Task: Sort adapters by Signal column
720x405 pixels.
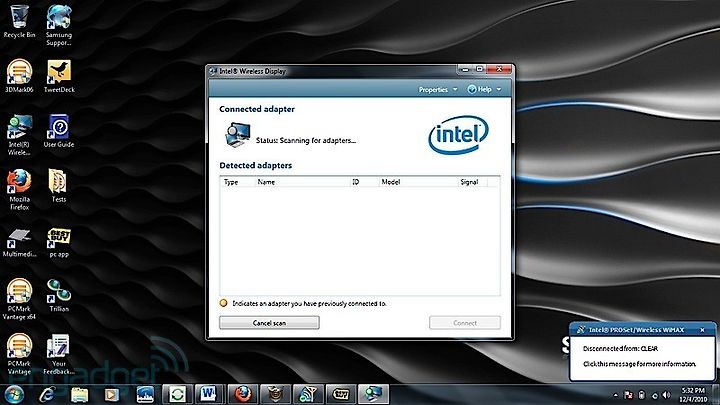Action: 472,182
